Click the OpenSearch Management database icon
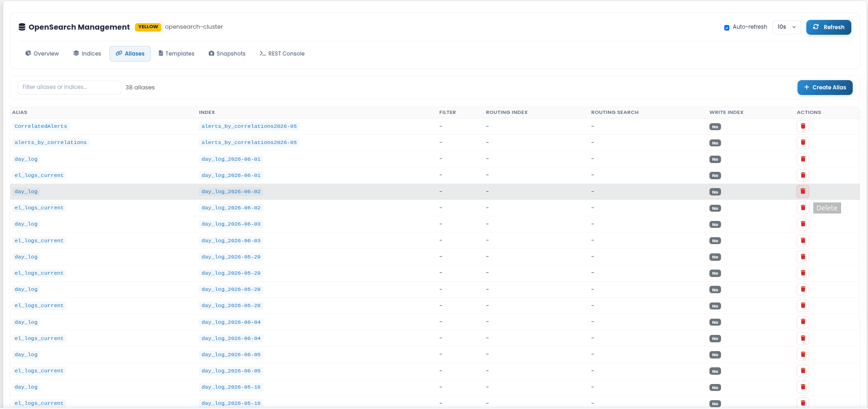Image resolution: width=868 pixels, height=409 pixels. click(x=22, y=27)
